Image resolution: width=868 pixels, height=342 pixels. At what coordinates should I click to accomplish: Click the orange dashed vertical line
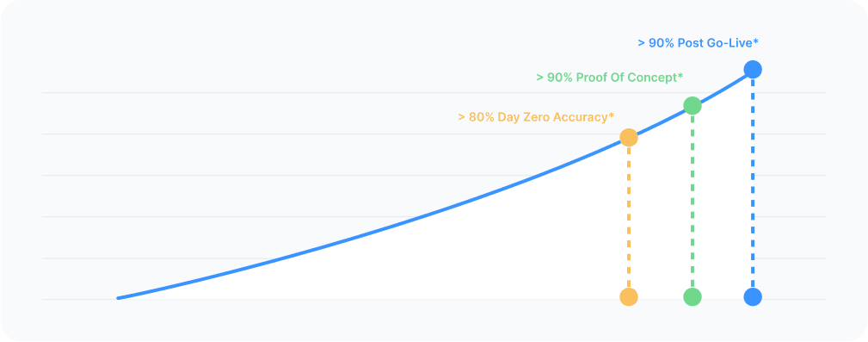(x=628, y=217)
